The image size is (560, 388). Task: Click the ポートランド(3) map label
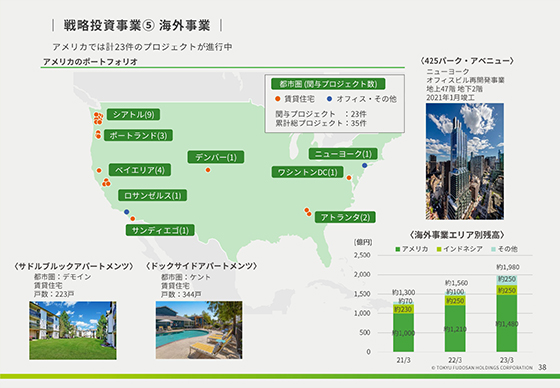138,135
